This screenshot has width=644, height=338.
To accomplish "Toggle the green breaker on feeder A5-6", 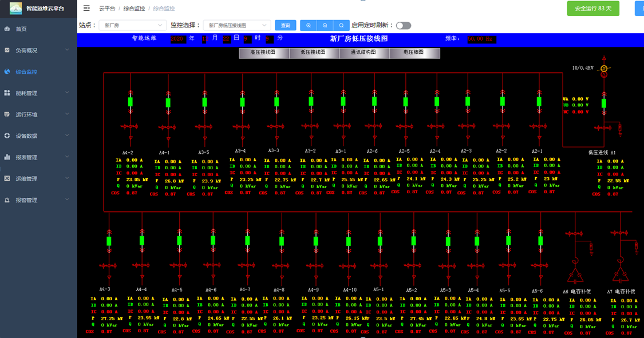I will (539, 241).
